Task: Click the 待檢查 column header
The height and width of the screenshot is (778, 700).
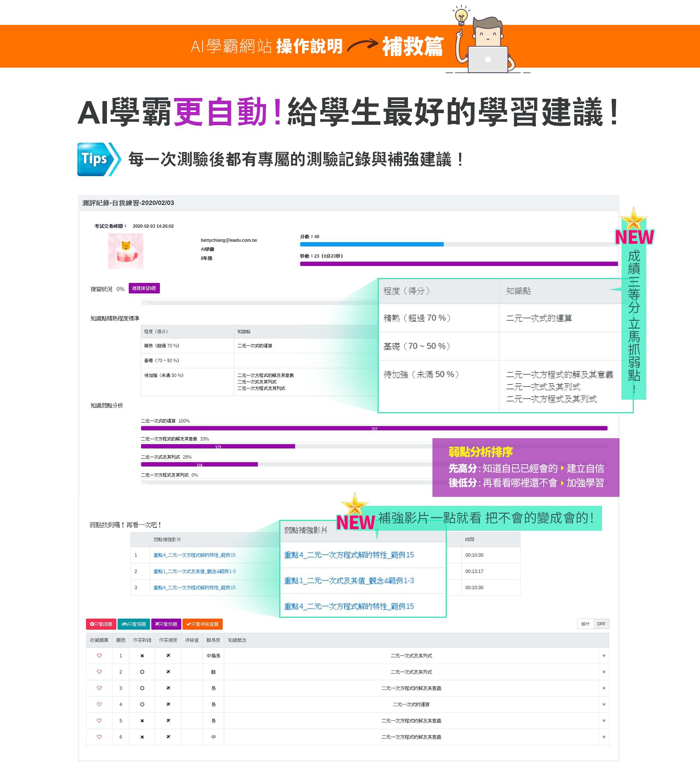Action: [x=192, y=640]
